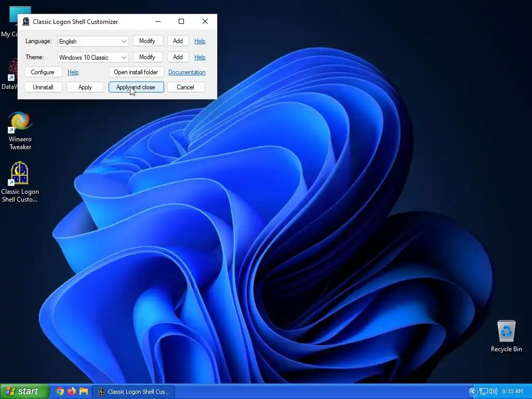Screen dimensions: 532x399
Task: Click the Apply and close button
Action: click(x=136, y=87)
